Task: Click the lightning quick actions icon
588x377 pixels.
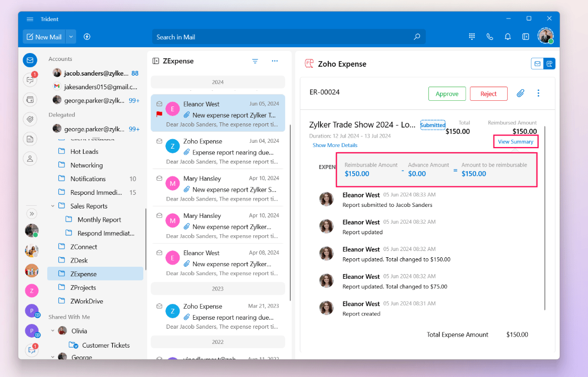Action: [87, 37]
